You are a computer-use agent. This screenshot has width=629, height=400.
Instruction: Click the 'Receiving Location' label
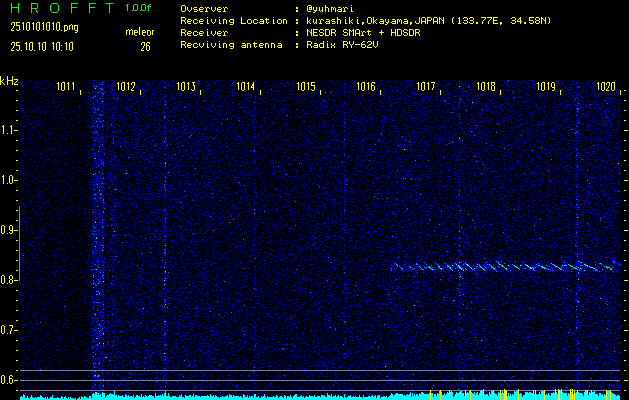pyautogui.click(x=234, y=21)
